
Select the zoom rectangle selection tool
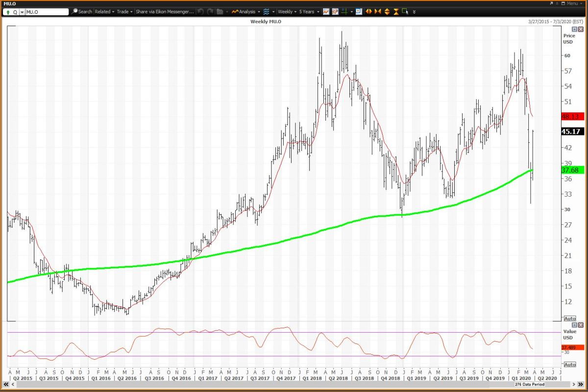click(405, 11)
